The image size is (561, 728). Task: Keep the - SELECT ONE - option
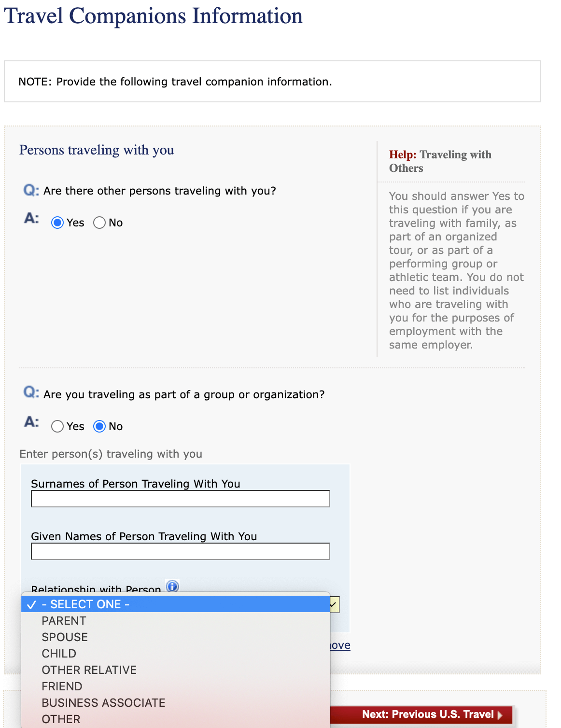[85, 604]
